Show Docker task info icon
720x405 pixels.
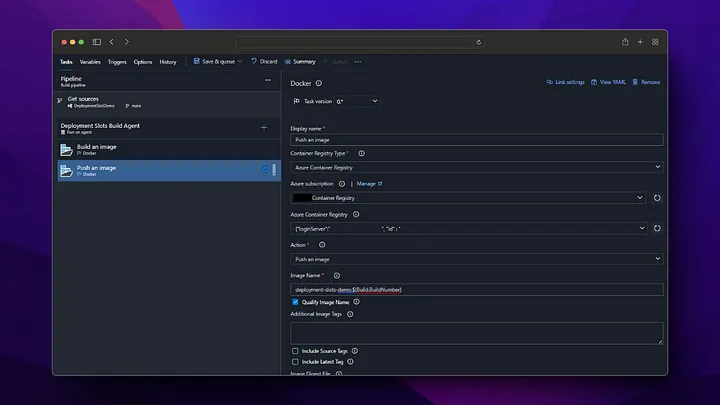click(319, 83)
